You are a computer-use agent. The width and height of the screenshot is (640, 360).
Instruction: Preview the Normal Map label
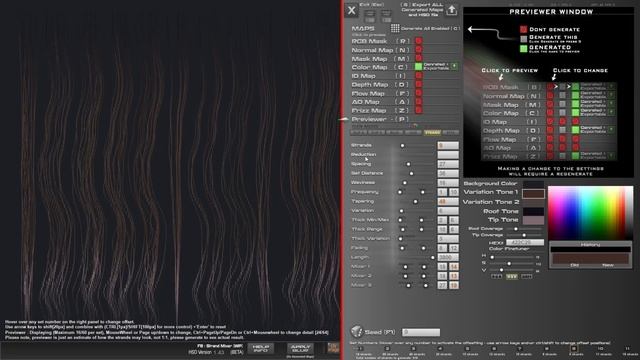coord(372,50)
